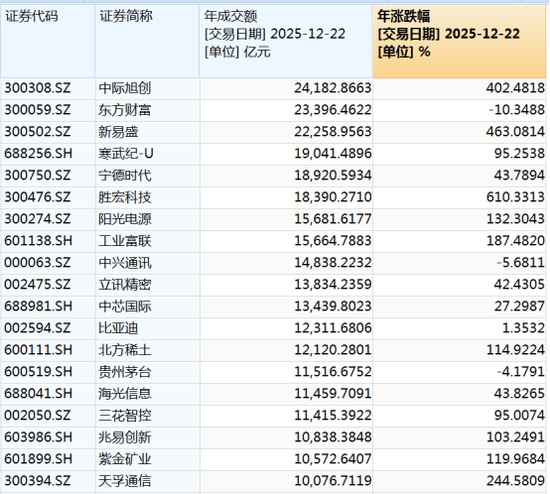Screen dimensions: 550x494
Task: Click the name 海光信息
Action: point(125,394)
